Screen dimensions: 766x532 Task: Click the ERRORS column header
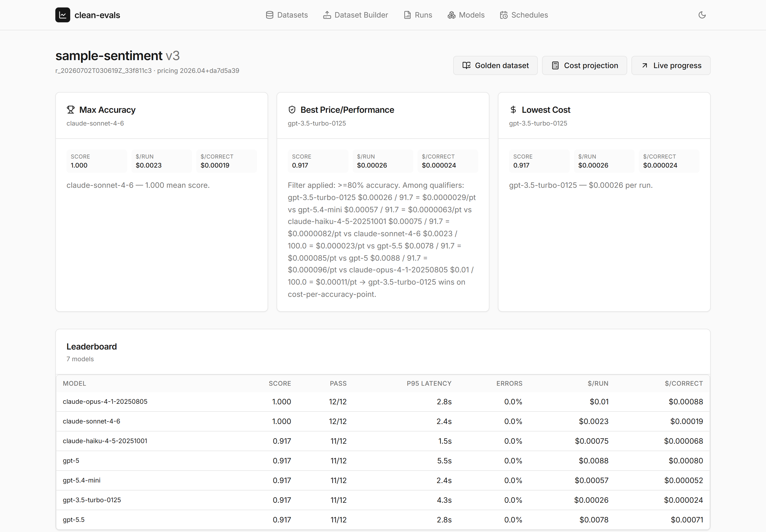pos(509,383)
